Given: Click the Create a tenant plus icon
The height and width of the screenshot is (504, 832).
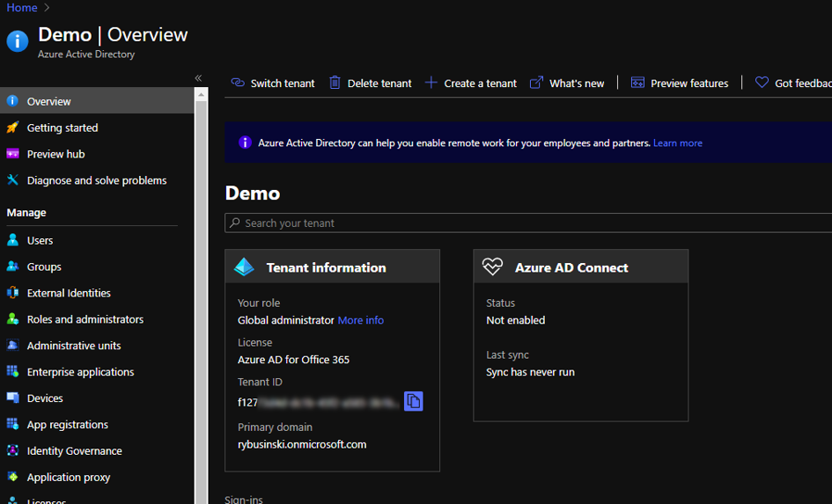Looking at the screenshot, I should (431, 83).
